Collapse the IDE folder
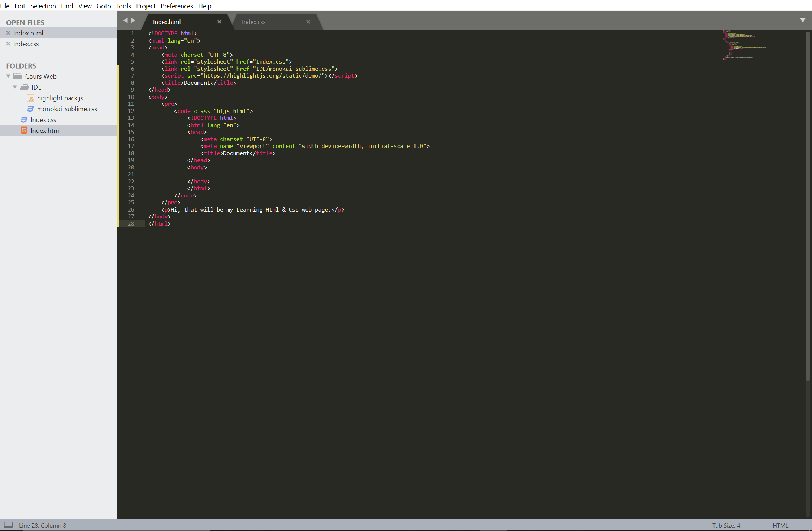This screenshot has width=812, height=531. [15, 87]
